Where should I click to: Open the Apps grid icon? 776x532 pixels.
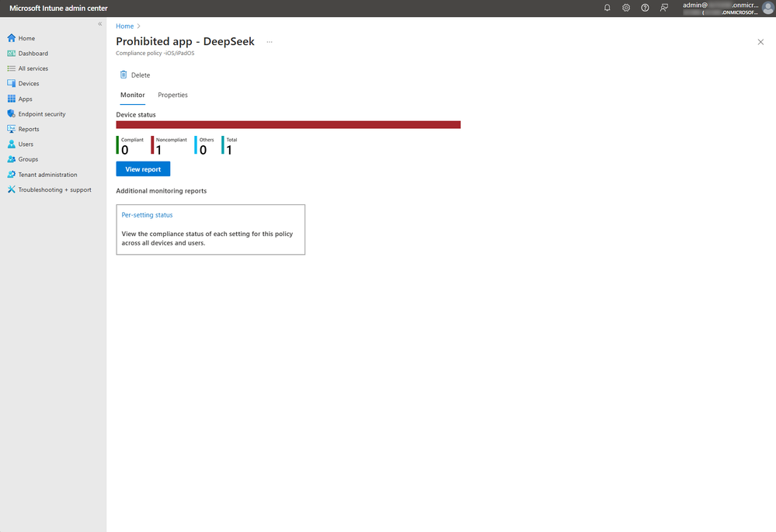click(x=12, y=99)
